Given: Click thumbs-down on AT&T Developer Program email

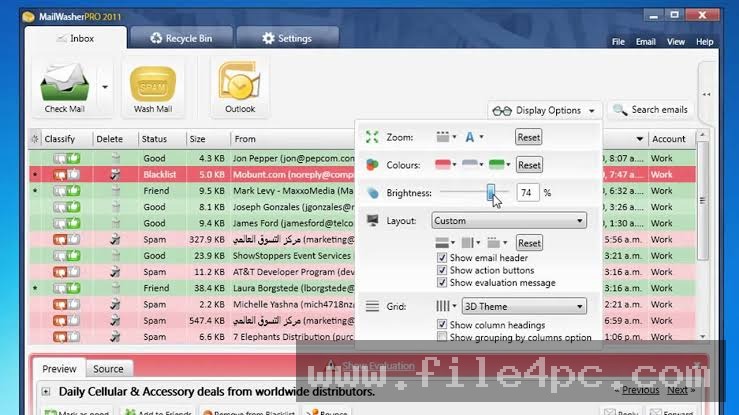Looking at the screenshot, I should [59, 272].
